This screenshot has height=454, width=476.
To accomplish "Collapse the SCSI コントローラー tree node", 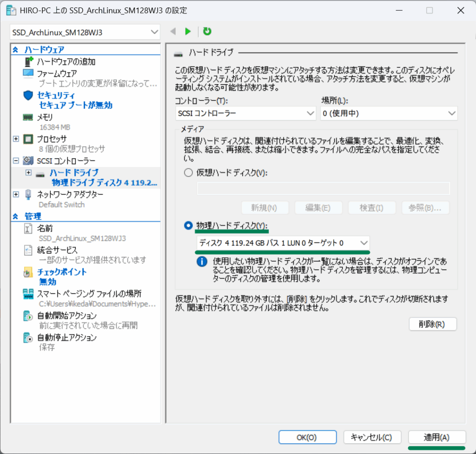I will (16, 160).
